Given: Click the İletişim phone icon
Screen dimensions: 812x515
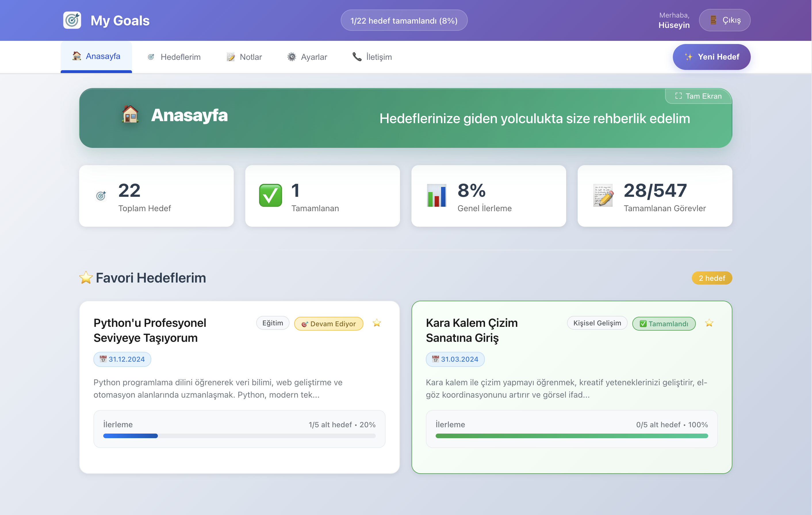Looking at the screenshot, I should pos(357,57).
